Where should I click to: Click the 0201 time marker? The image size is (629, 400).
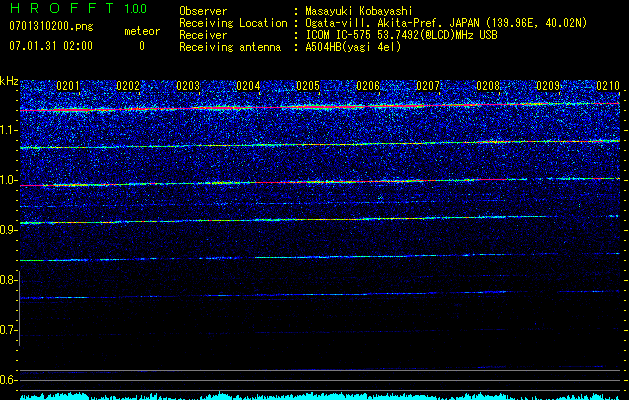(68, 86)
